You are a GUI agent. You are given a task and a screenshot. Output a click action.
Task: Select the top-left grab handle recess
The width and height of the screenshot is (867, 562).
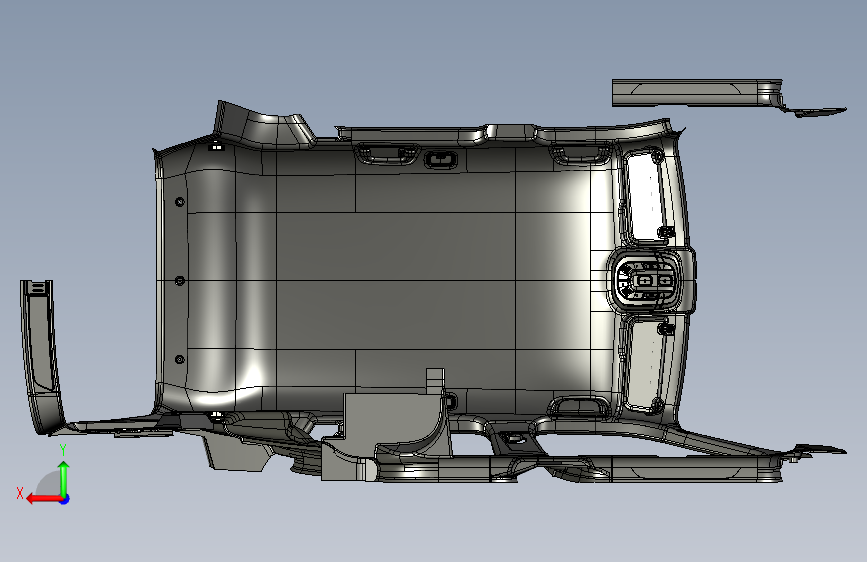[x=386, y=153]
